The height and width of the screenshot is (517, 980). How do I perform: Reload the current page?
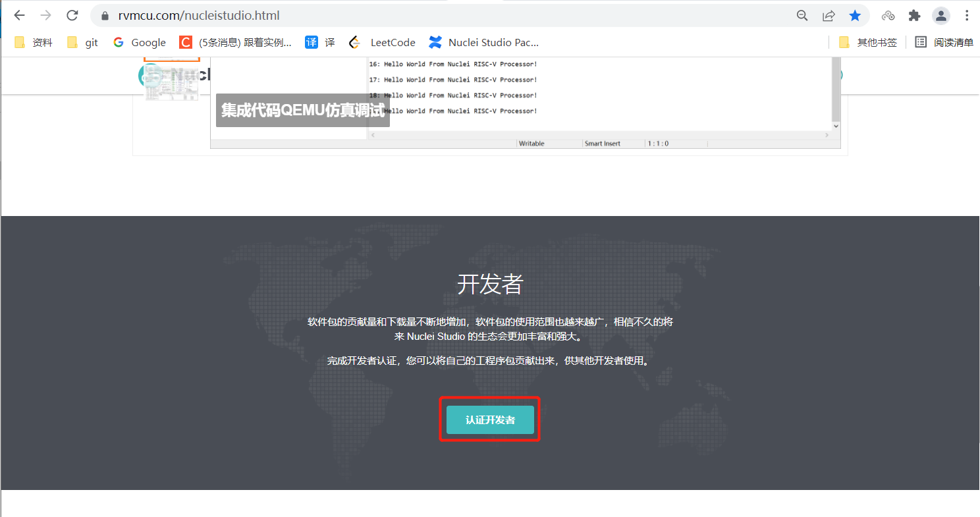(72, 15)
